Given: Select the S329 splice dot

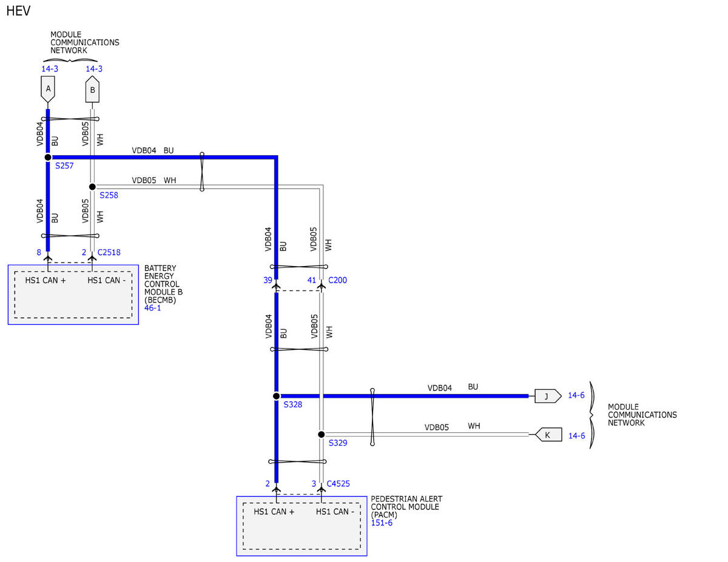Looking at the screenshot, I should (321, 434).
